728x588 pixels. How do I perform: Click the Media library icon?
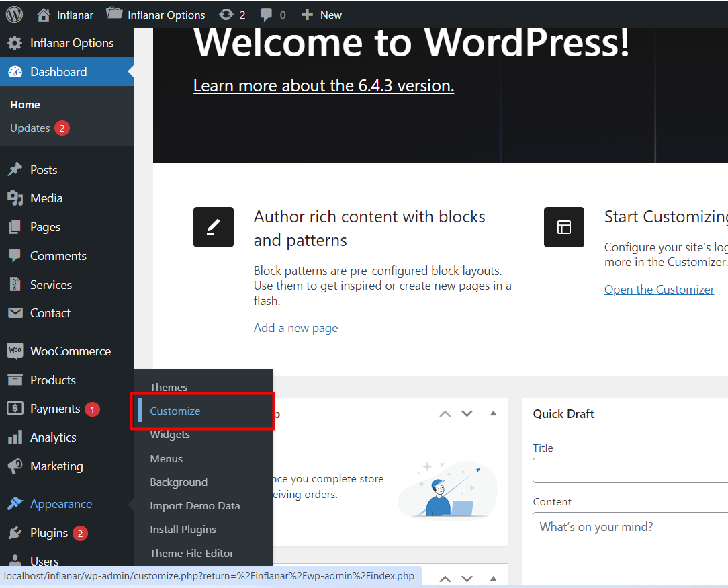[15, 198]
